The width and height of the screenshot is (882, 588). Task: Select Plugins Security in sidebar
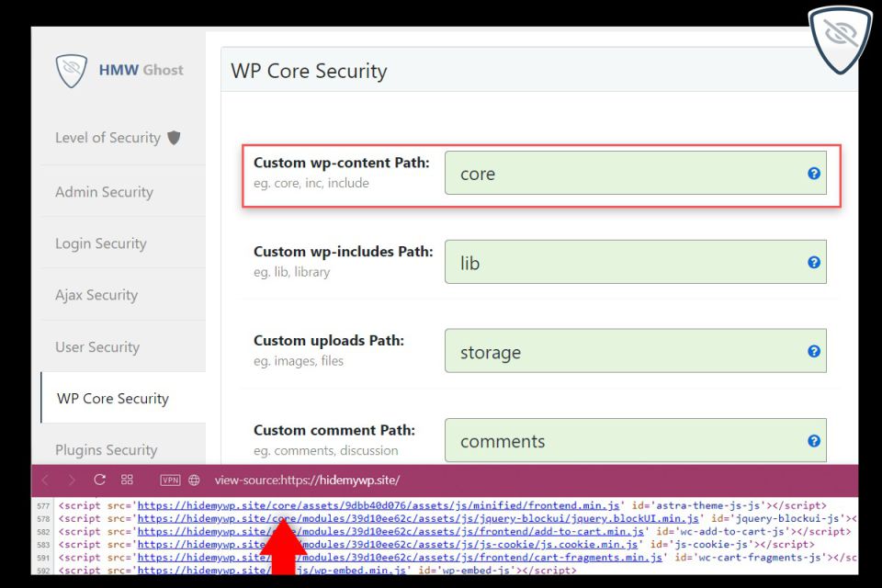click(x=107, y=450)
